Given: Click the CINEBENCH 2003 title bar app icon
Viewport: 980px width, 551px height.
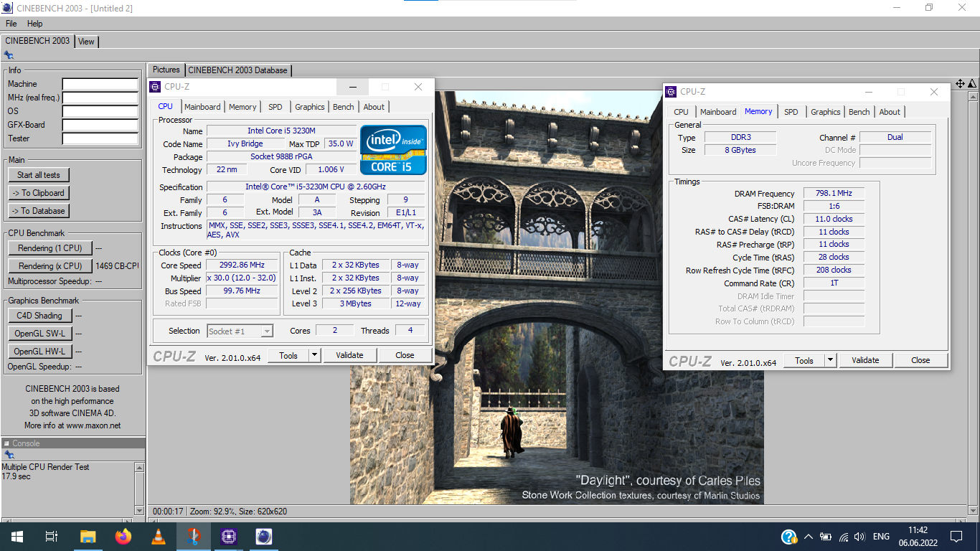Looking at the screenshot, I should pos(7,8).
